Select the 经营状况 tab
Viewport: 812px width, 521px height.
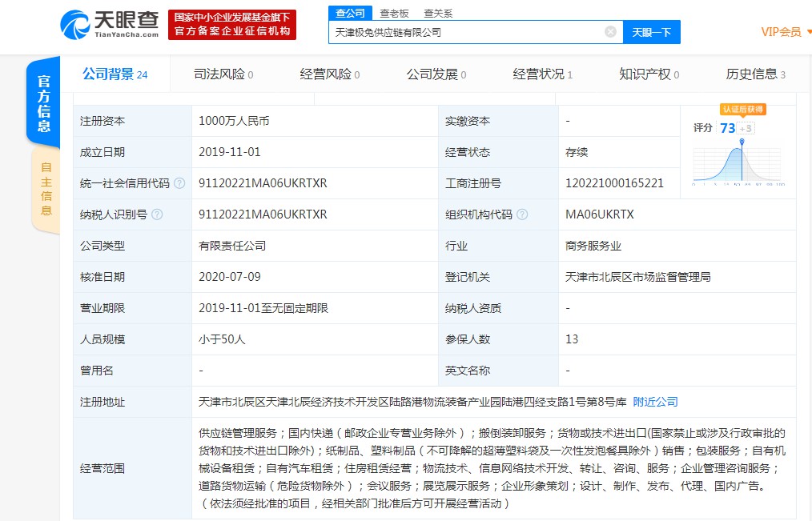[x=543, y=74]
